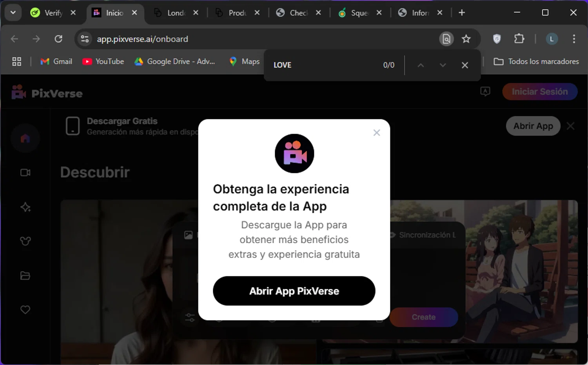Open the Extensions puzzle icon
Image resolution: width=588 pixels, height=365 pixels.
[x=519, y=38]
